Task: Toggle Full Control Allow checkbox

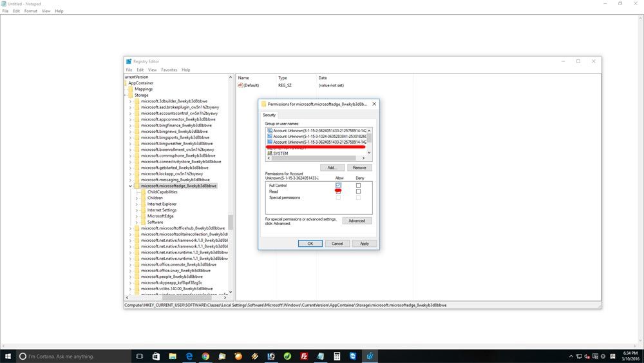Action: click(x=338, y=186)
